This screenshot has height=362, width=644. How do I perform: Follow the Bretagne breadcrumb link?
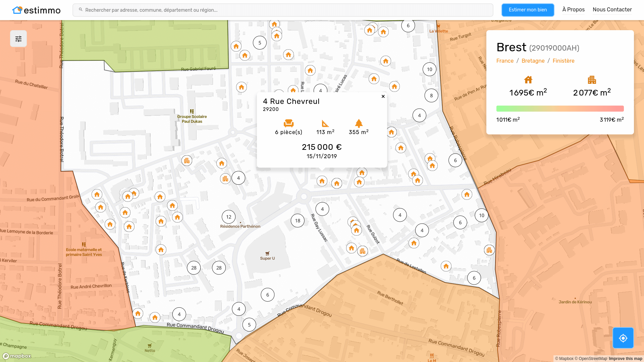(x=533, y=61)
